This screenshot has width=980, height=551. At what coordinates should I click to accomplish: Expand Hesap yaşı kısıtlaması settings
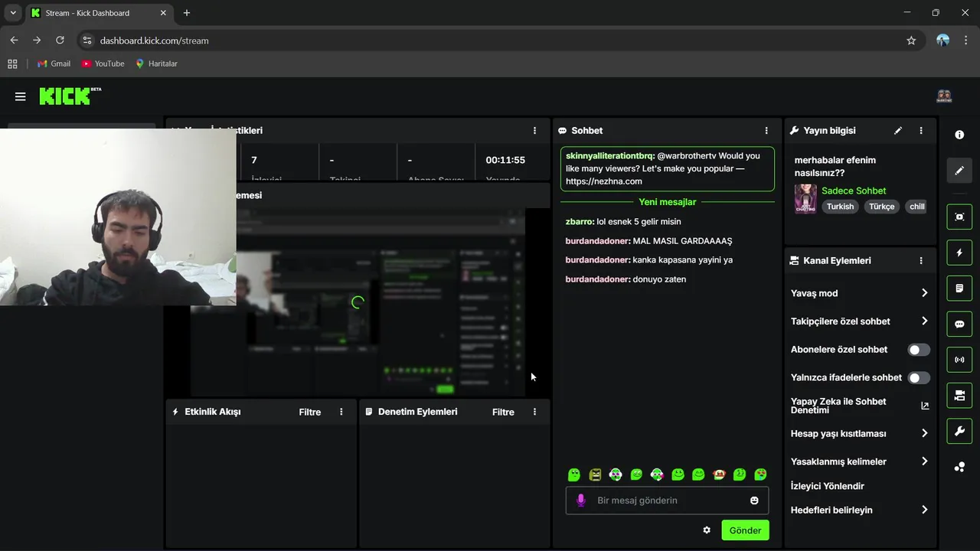click(860, 434)
